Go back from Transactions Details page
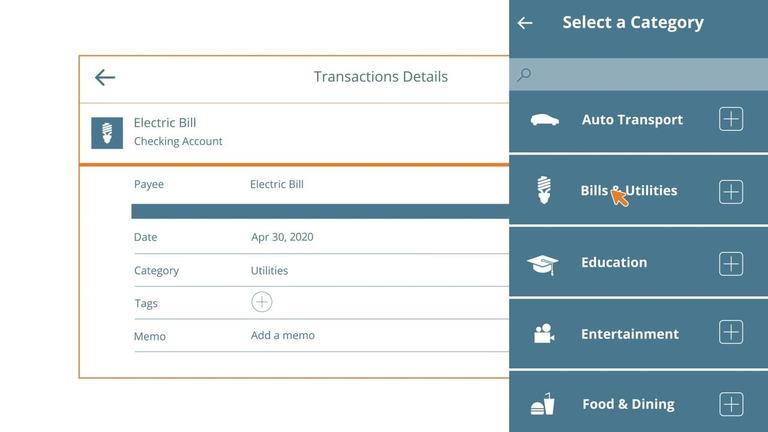 (105, 77)
